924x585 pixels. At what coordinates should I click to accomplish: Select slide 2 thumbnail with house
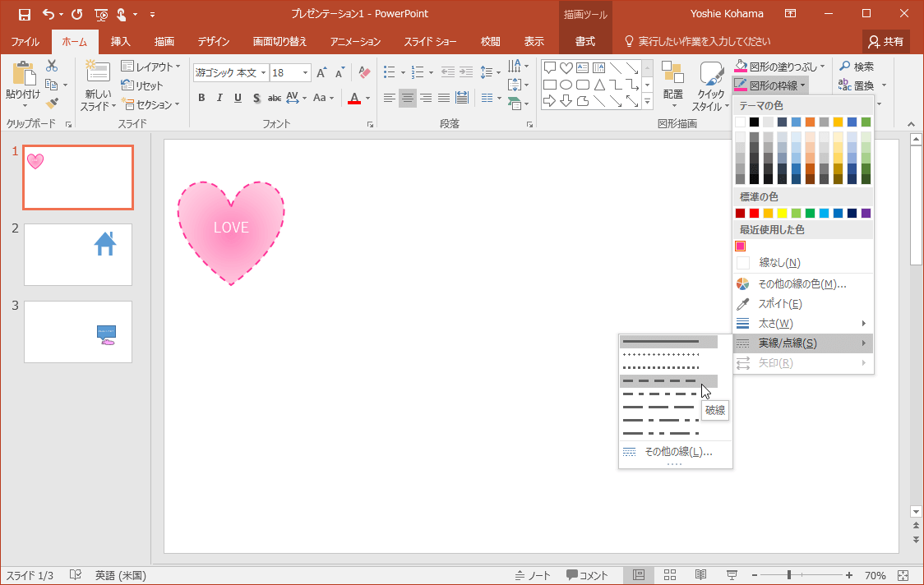[78, 255]
